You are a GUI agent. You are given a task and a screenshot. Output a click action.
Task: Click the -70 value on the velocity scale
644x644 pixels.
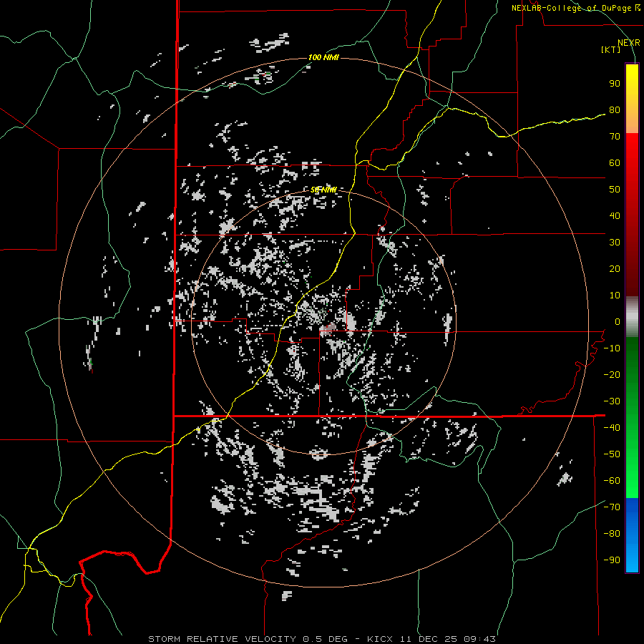coord(612,507)
